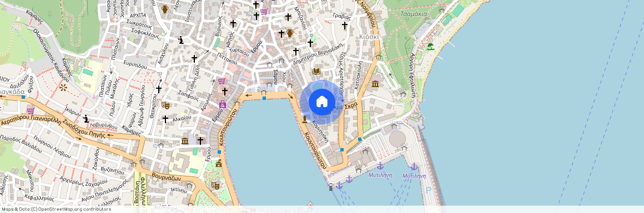Click the church cross on Αλκαίου
Image resolution: width=644 pixels, height=213 pixels.
coord(165,119)
